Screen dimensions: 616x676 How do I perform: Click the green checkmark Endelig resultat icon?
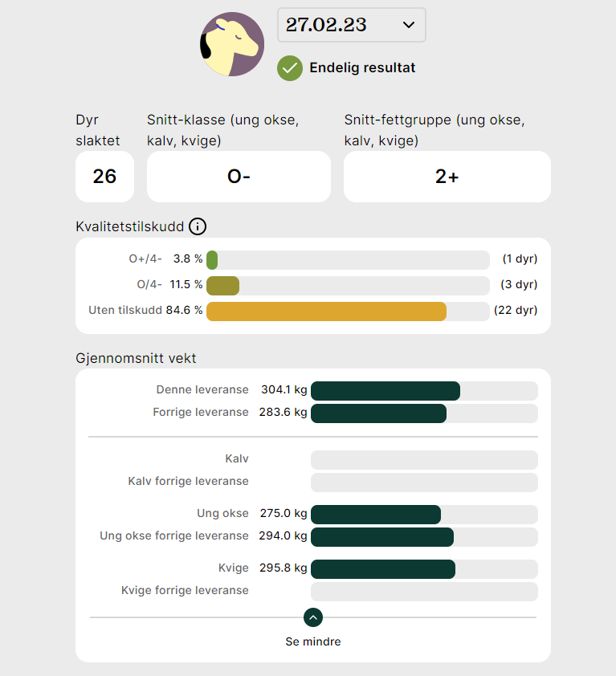[x=289, y=68]
